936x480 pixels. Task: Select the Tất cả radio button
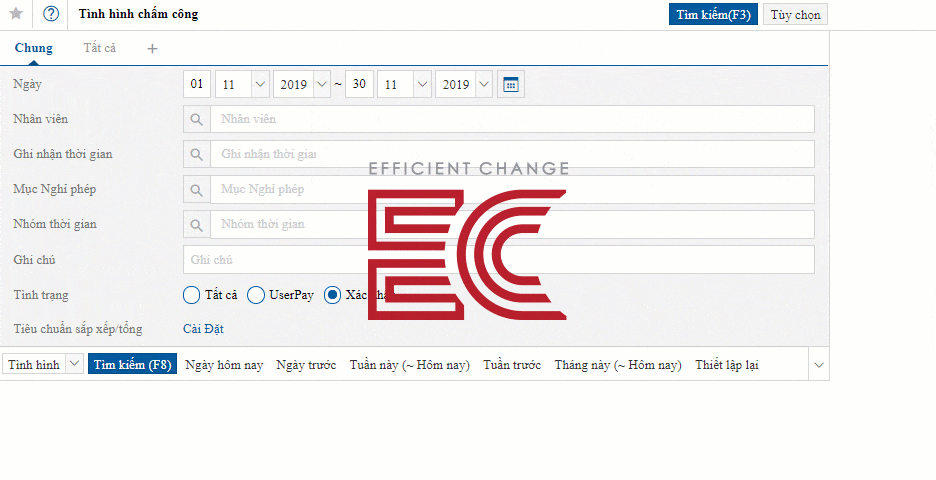(191, 295)
